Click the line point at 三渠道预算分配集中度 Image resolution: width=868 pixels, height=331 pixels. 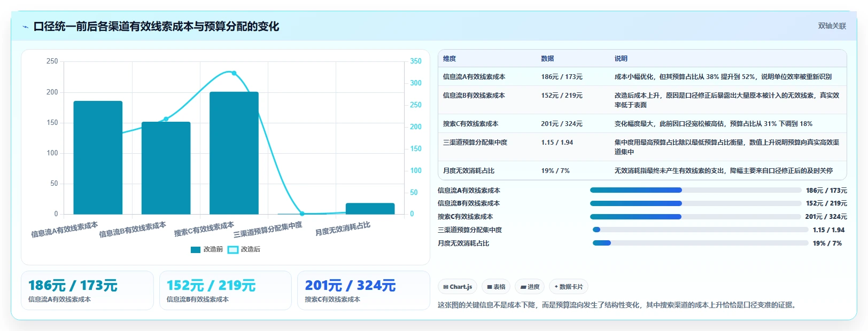(302, 214)
